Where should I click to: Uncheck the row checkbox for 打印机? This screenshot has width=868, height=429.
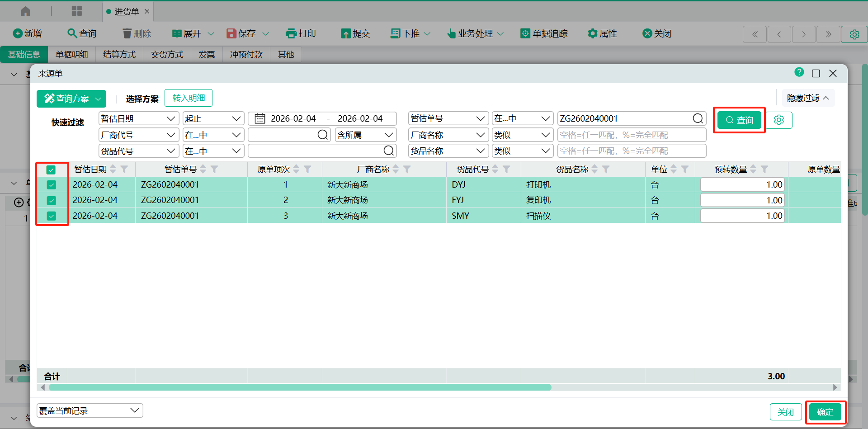pos(52,185)
